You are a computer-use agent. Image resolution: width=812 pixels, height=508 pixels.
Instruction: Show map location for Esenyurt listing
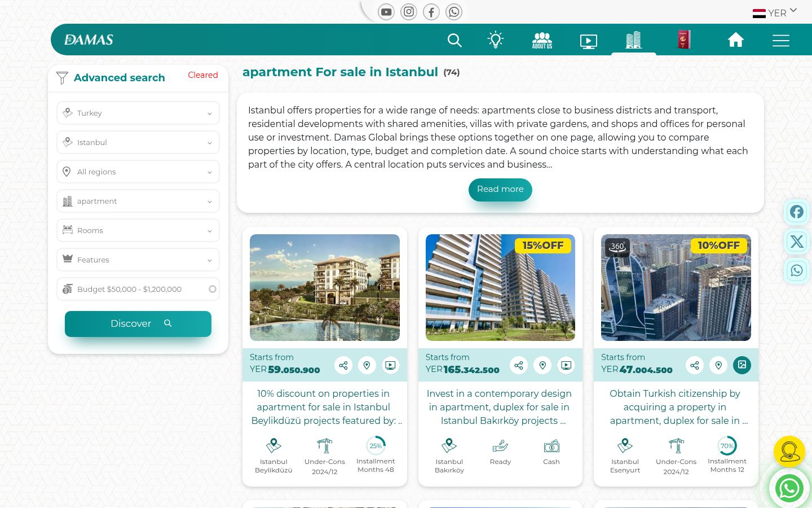coord(718,365)
